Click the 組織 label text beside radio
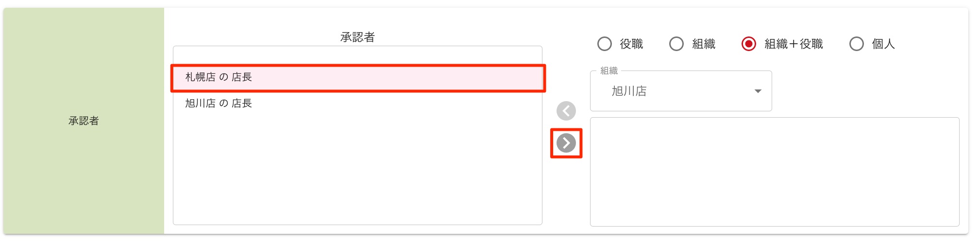 click(x=704, y=44)
